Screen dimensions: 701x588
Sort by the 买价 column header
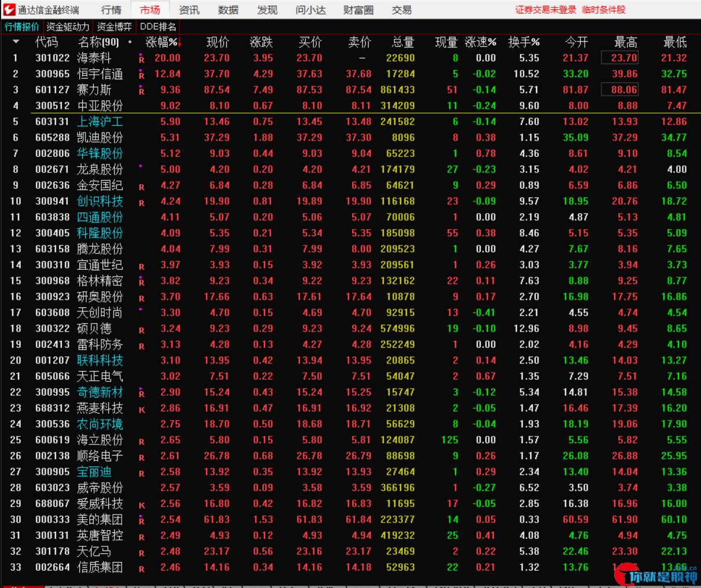(310, 42)
